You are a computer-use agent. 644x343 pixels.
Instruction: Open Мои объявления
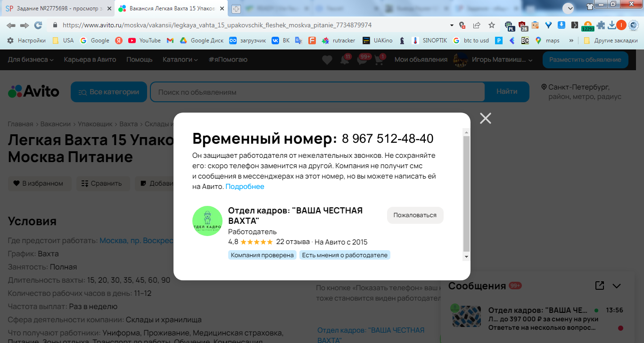(421, 59)
